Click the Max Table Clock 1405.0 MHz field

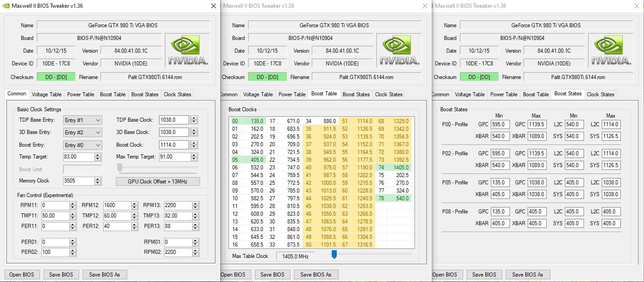[x=296, y=256]
